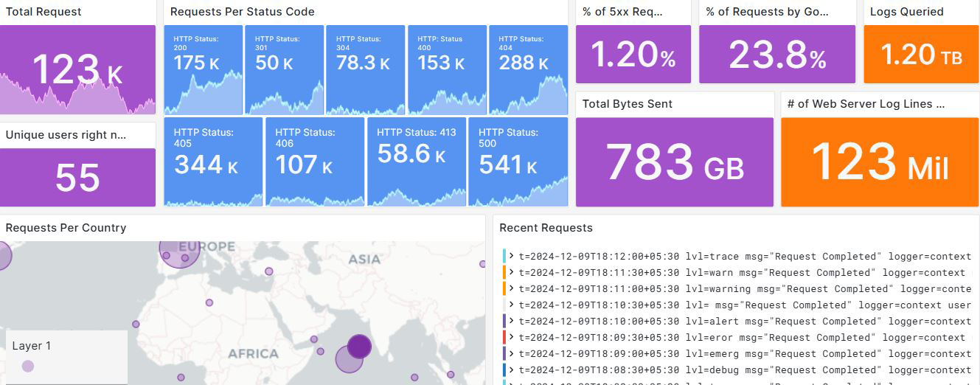The height and width of the screenshot is (385, 980).
Task: Click the dark purple map marker near India
Action: coord(359,345)
